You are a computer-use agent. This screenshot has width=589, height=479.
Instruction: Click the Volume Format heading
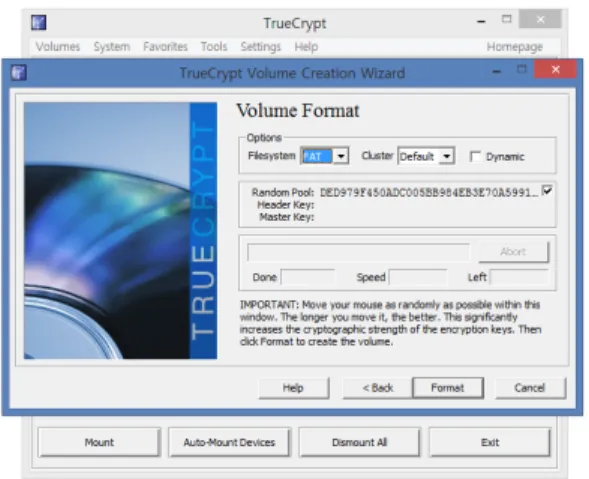(x=298, y=111)
